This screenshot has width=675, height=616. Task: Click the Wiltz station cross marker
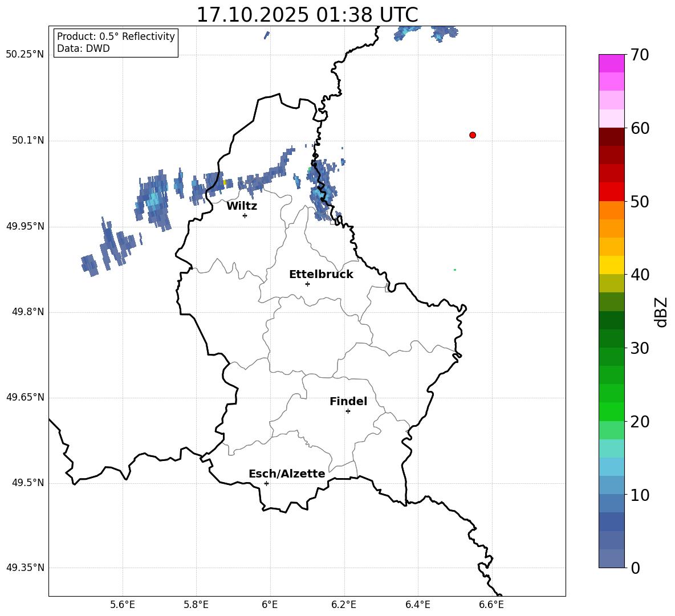[x=245, y=215]
